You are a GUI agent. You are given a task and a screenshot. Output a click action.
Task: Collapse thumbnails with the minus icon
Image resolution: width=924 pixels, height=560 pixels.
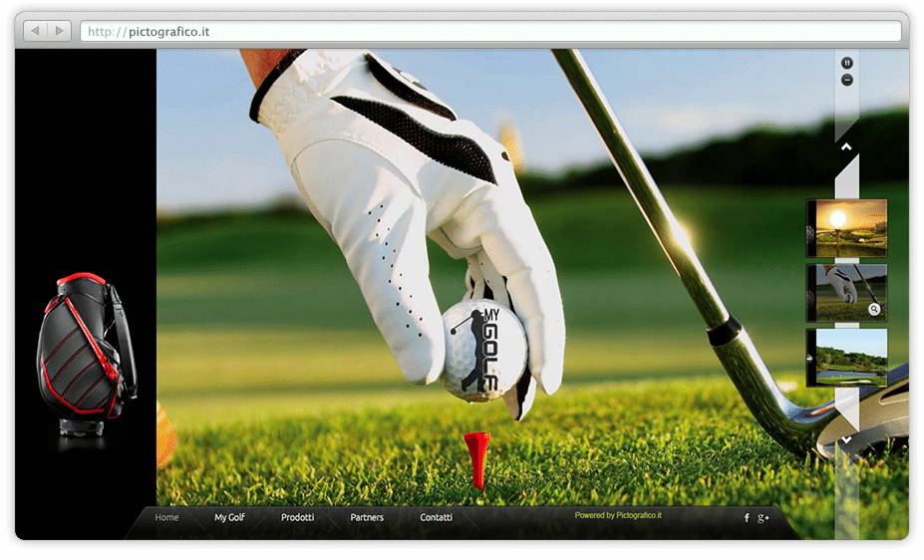847,80
